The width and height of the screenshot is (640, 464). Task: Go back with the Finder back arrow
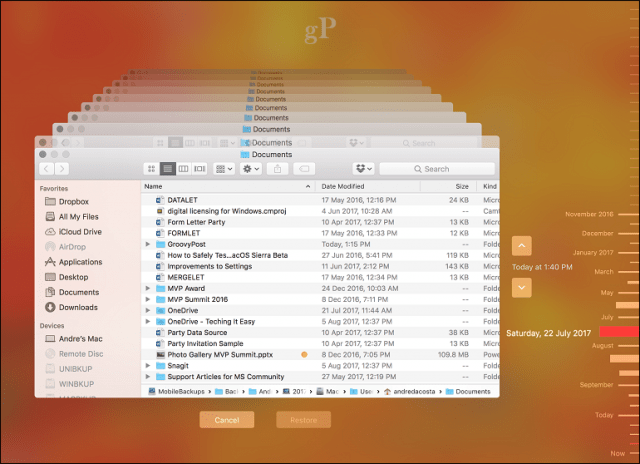click(x=47, y=169)
